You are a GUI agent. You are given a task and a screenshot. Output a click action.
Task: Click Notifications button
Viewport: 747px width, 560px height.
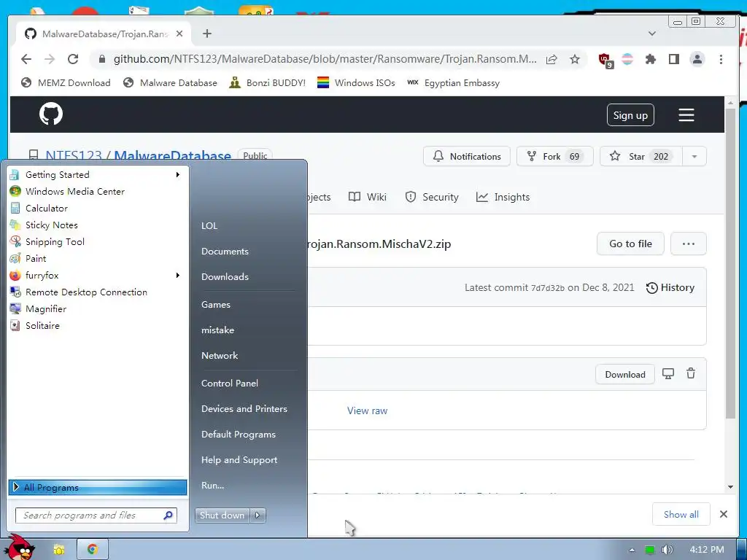pyautogui.click(x=466, y=156)
